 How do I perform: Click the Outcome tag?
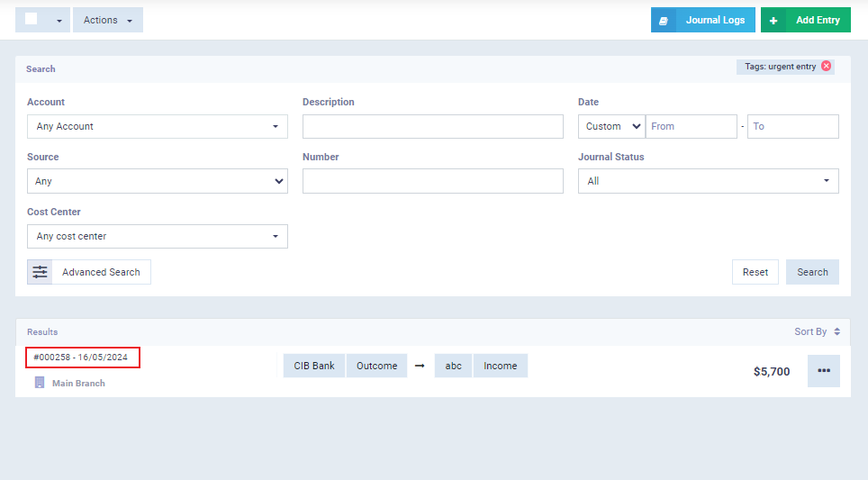pyautogui.click(x=377, y=366)
